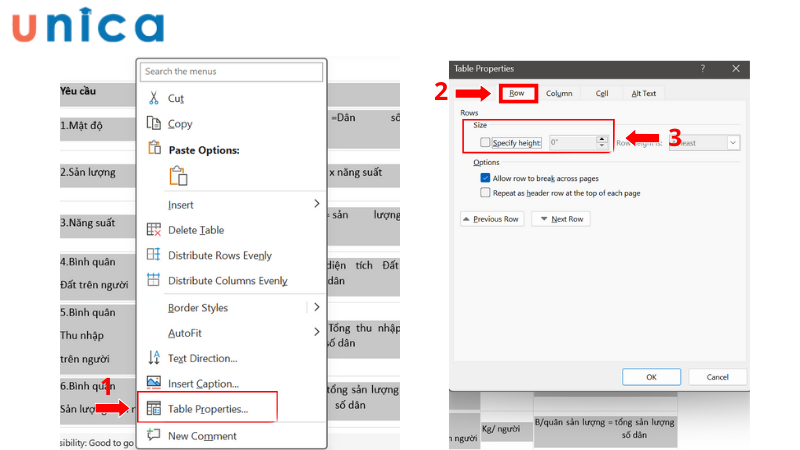Open the Row height is dropdown
Screen dimensions: 800x450
(733, 143)
